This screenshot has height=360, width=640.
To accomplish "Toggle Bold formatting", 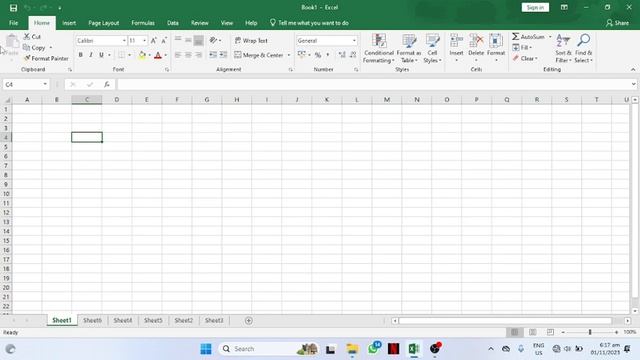I will click(x=80, y=55).
